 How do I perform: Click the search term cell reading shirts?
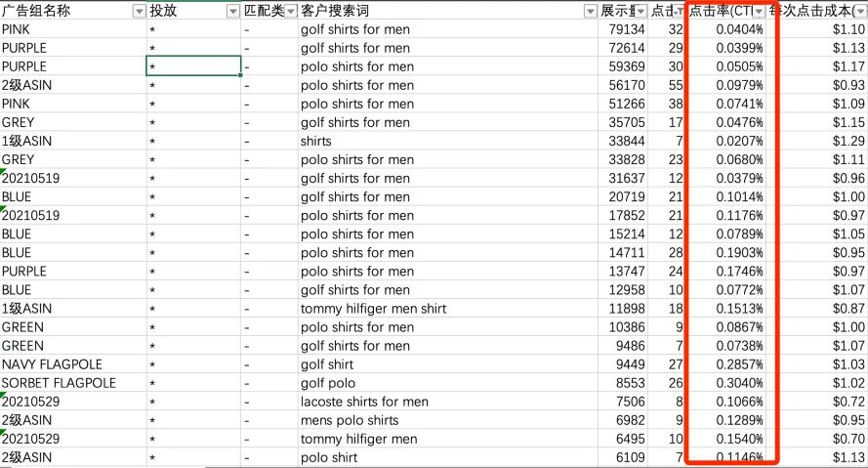pyautogui.click(x=447, y=142)
